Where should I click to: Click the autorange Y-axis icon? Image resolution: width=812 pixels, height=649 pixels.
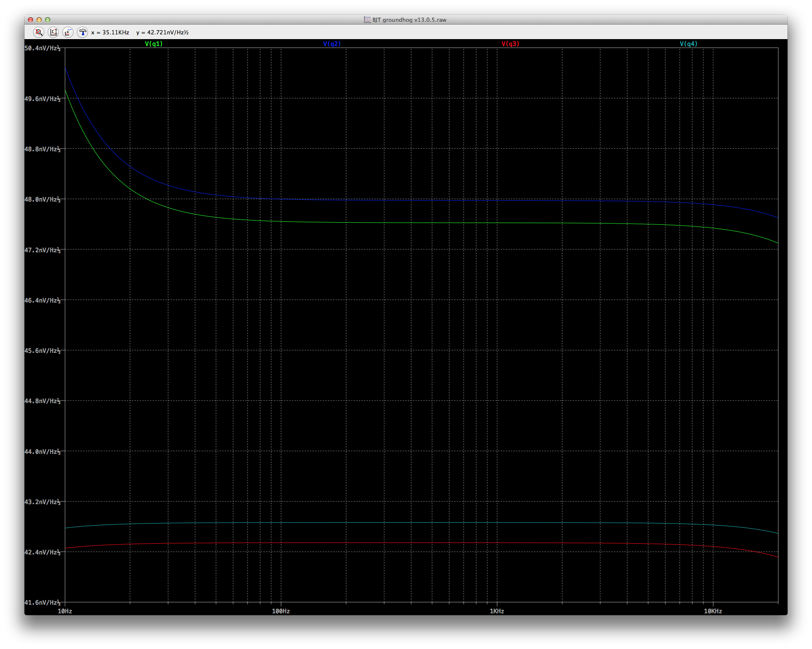coord(53,32)
